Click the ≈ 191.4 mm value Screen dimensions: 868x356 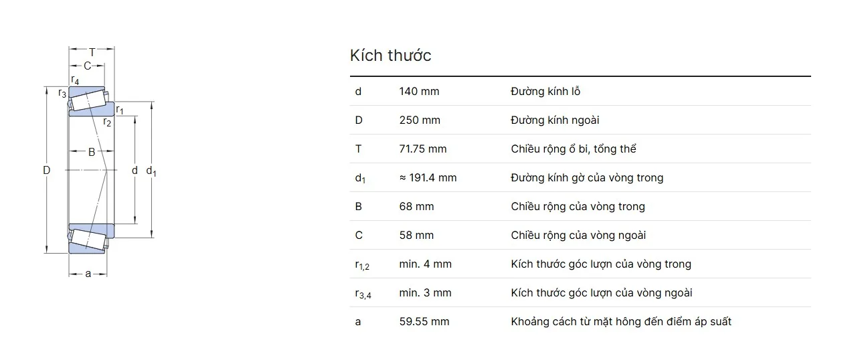428,177
